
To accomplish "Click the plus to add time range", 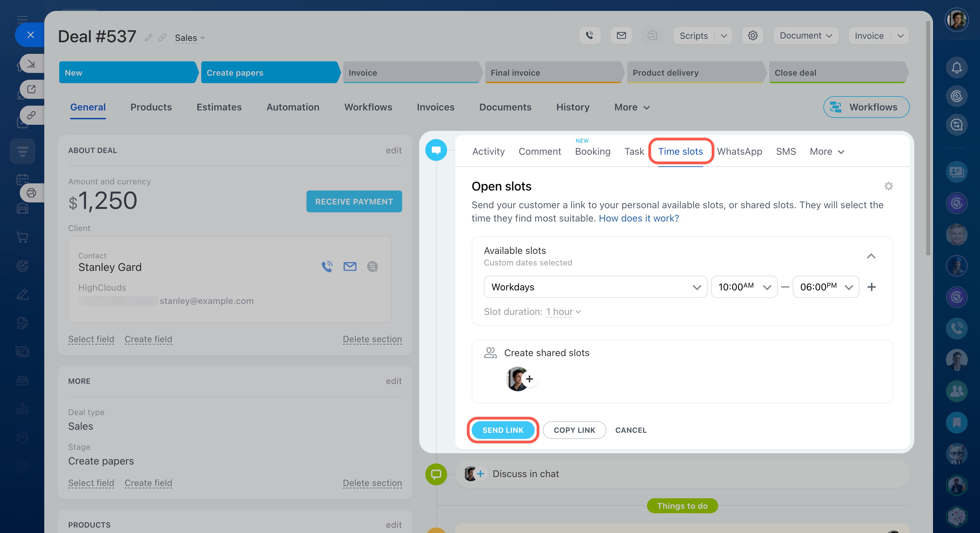I will pyautogui.click(x=871, y=287).
